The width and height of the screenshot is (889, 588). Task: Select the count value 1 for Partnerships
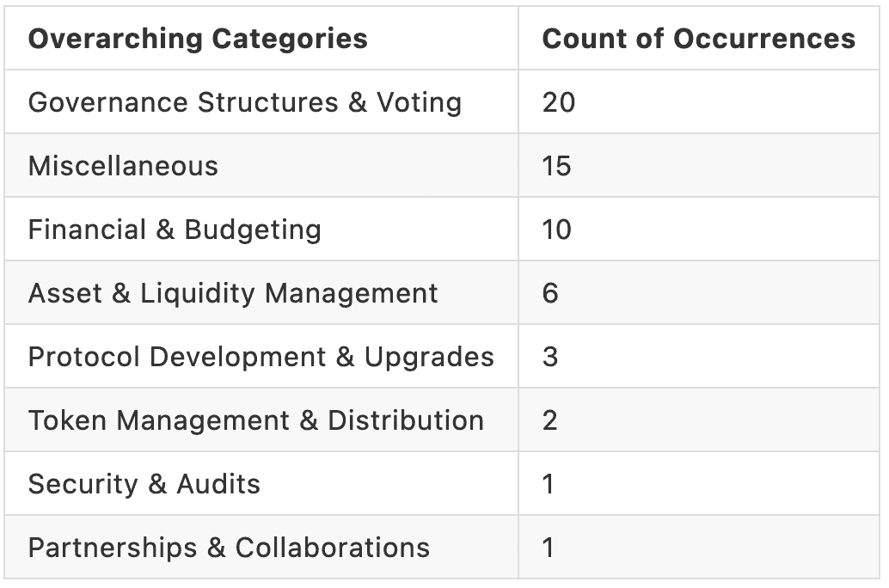pyautogui.click(x=549, y=548)
